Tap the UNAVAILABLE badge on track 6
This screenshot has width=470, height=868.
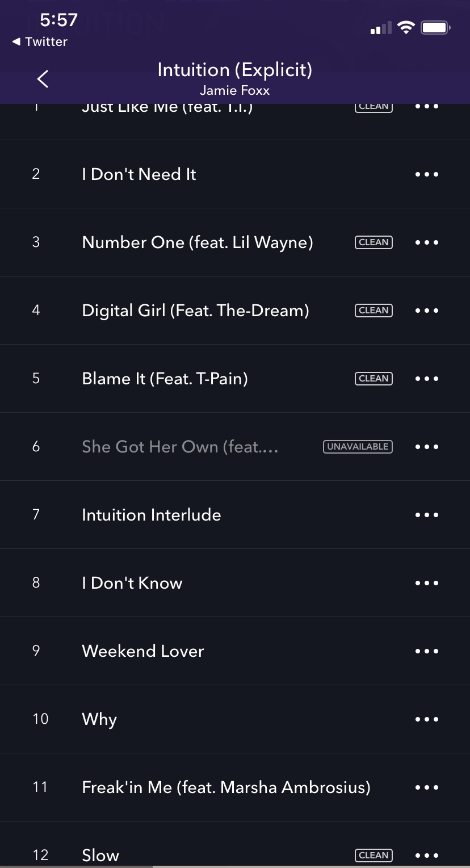click(x=356, y=446)
